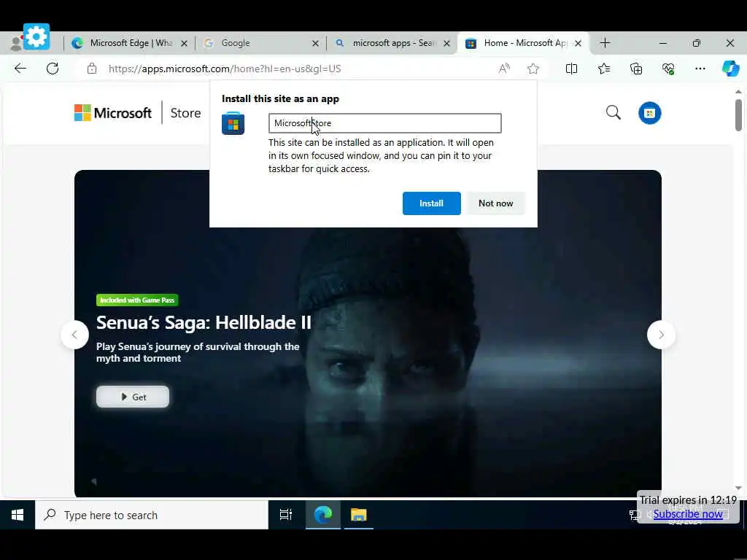Open the Read aloud icon in the address bar
Screen dimensions: 747x560
(x=504, y=69)
